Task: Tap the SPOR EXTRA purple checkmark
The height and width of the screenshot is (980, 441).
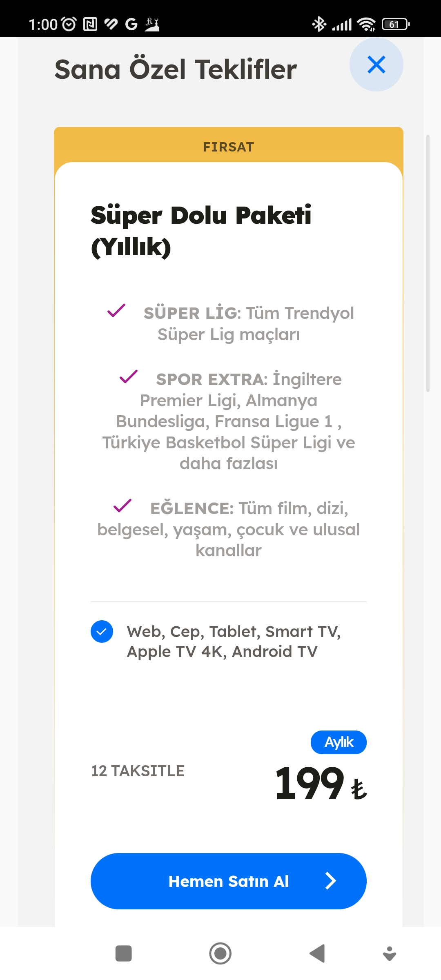Action: (129, 376)
